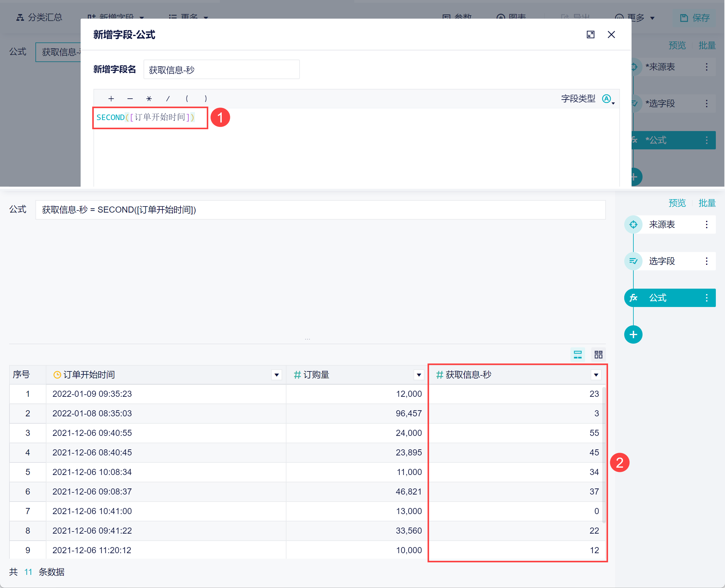The height and width of the screenshot is (588, 725).
Task: Select the active 公式 step
Action: click(x=670, y=298)
